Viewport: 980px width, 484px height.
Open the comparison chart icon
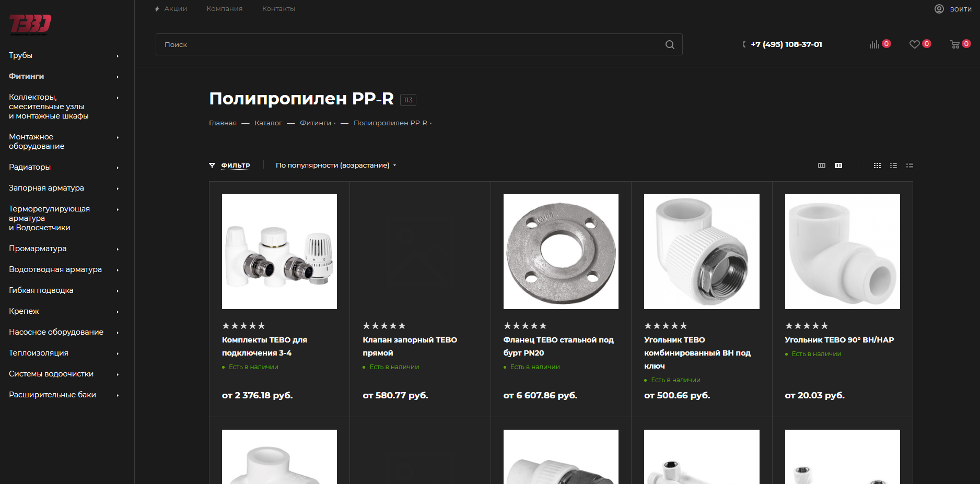pyautogui.click(x=874, y=44)
